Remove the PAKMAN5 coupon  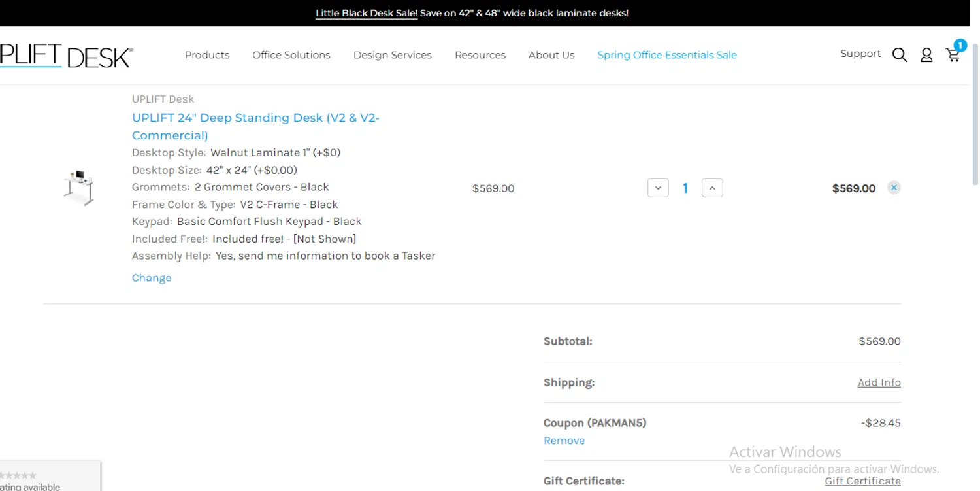click(x=564, y=441)
